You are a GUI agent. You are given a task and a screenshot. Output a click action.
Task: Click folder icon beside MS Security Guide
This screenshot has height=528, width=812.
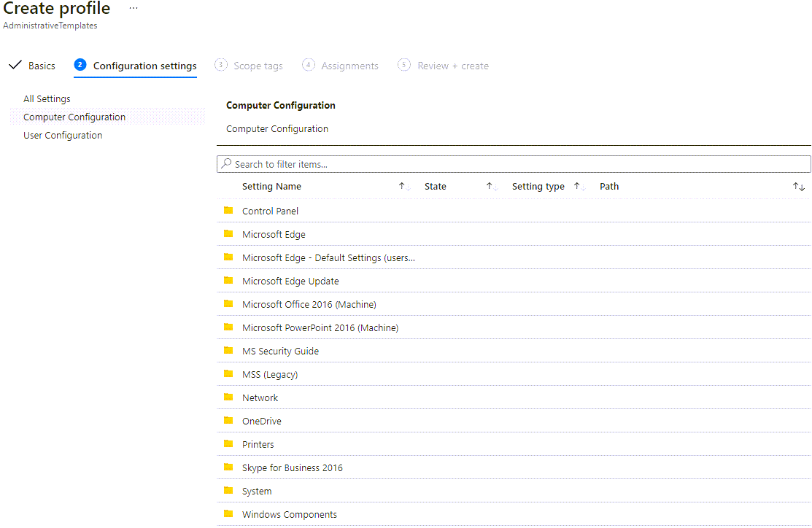[228, 351]
